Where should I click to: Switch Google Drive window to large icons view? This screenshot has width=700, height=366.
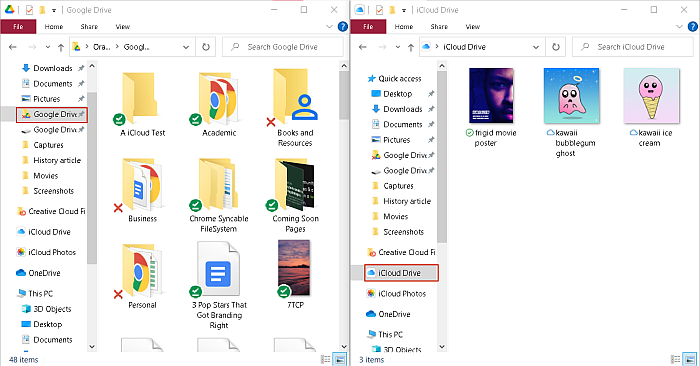pos(340,359)
